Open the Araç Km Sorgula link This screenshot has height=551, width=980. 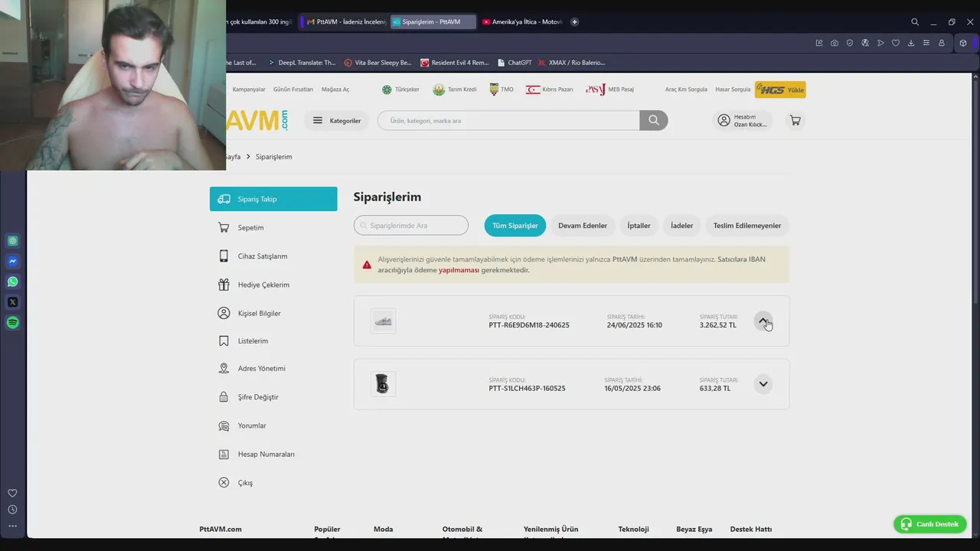point(686,90)
